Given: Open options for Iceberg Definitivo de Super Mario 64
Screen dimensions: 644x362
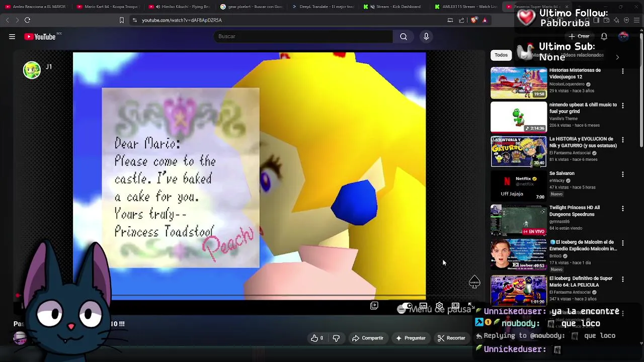Looking at the screenshot, I should [x=623, y=279].
